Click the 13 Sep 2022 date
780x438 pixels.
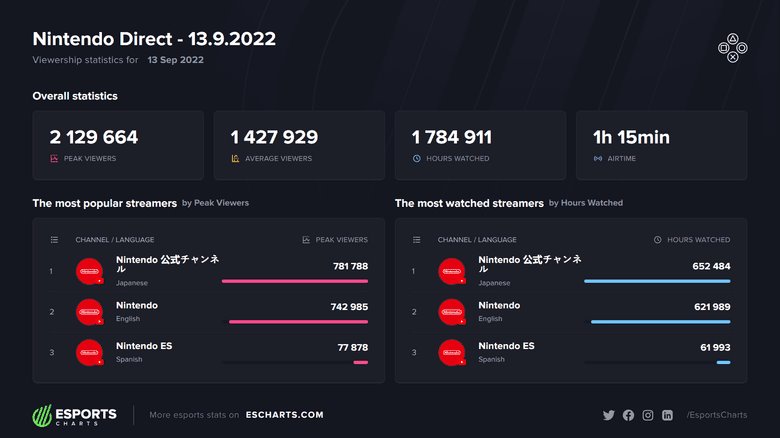click(x=176, y=60)
